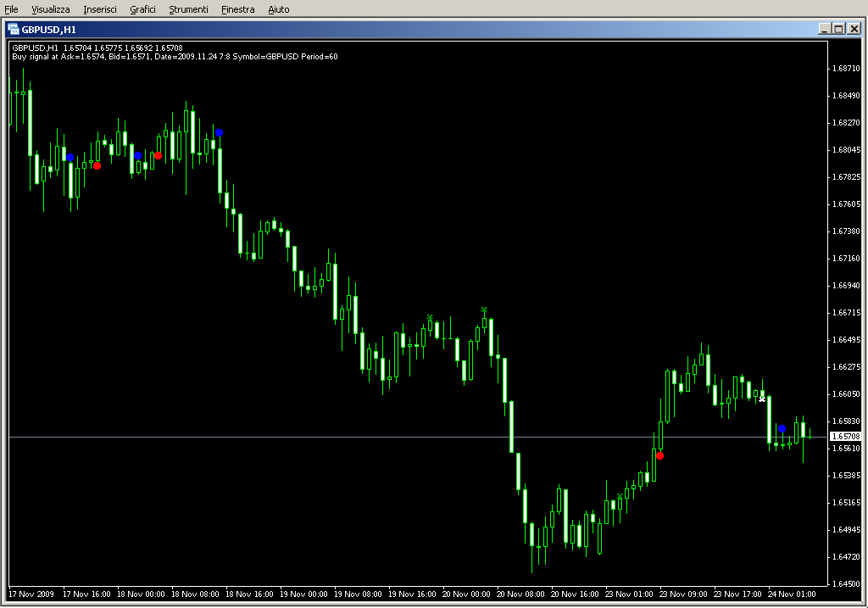Open the Finestra menu
The image size is (868, 608).
click(237, 9)
